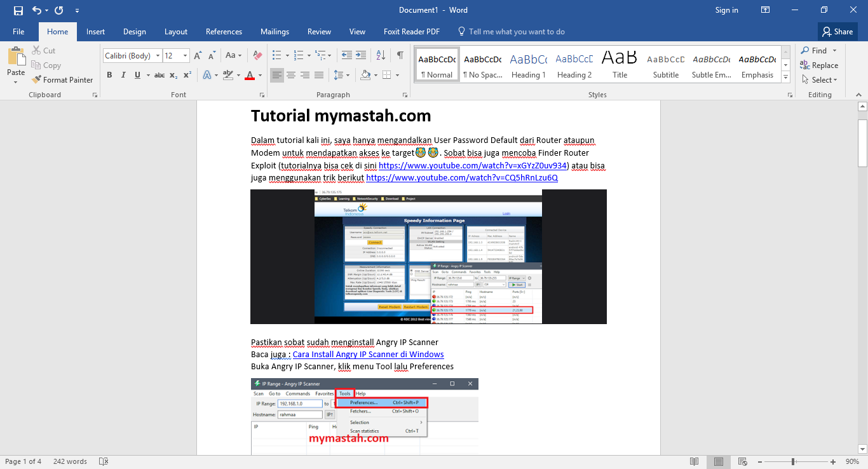
Task: Open the text highlight color arrow
Action: tap(238, 75)
